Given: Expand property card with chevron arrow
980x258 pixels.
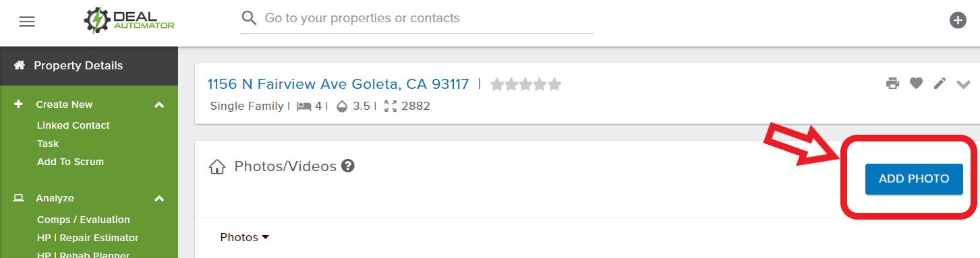Looking at the screenshot, I should pyautogui.click(x=963, y=84).
